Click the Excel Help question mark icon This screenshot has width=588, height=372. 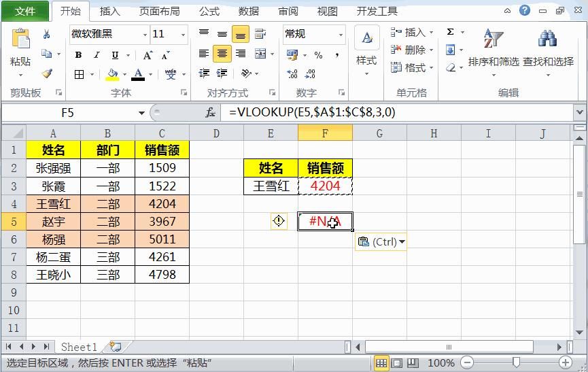point(524,10)
